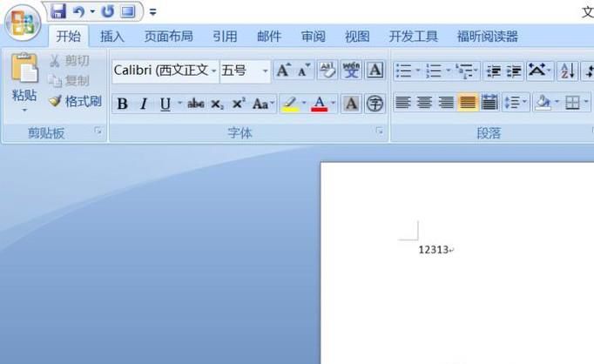Redo or repeat the last action
This screenshot has height=364, width=594.
point(108,12)
